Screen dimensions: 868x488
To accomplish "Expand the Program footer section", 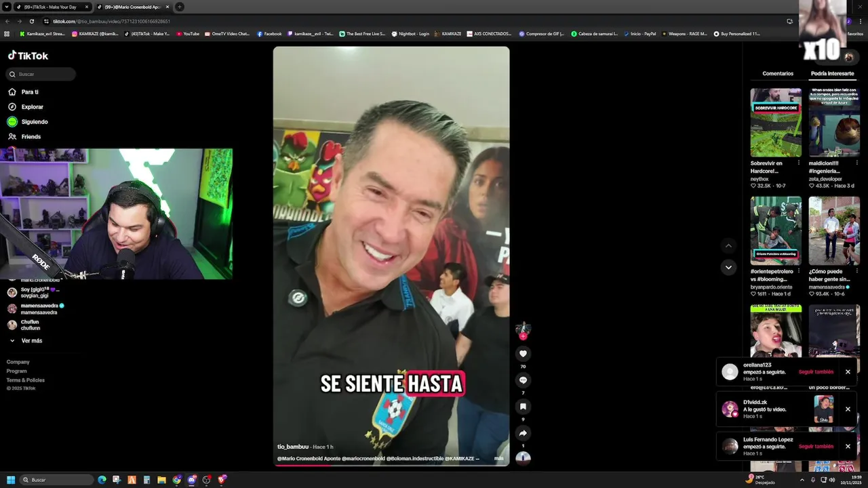I will pyautogui.click(x=17, y=371).
